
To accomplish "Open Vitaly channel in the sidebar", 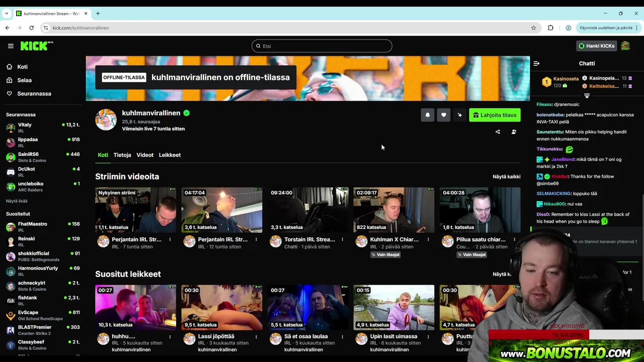I will 43,128.
